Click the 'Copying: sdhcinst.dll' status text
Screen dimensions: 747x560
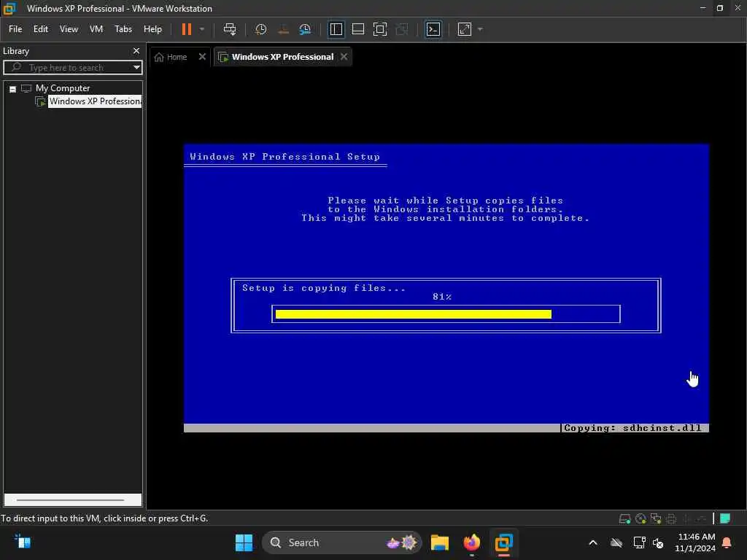click(x=632, y=428)
